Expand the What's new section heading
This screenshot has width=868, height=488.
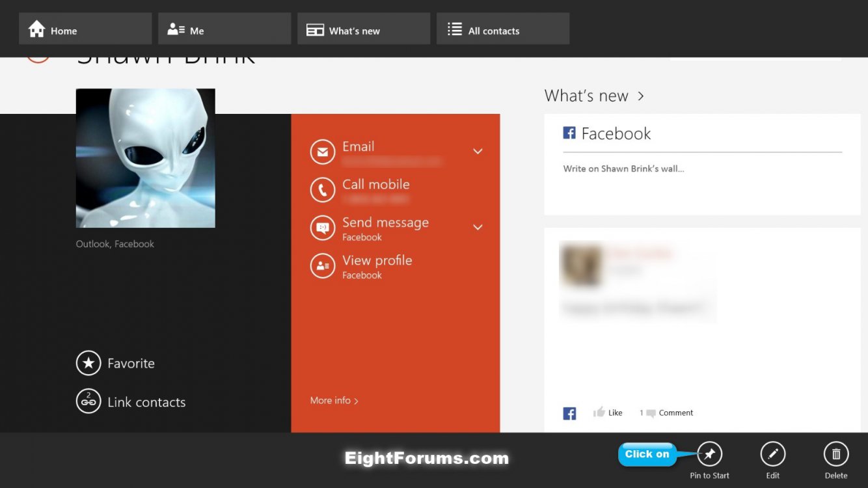(594, 96)
